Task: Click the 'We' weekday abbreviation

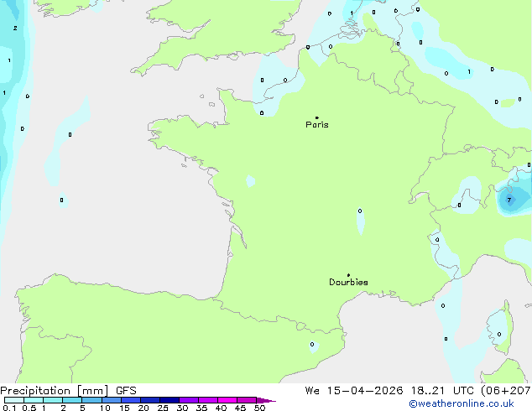Action: 312,391
